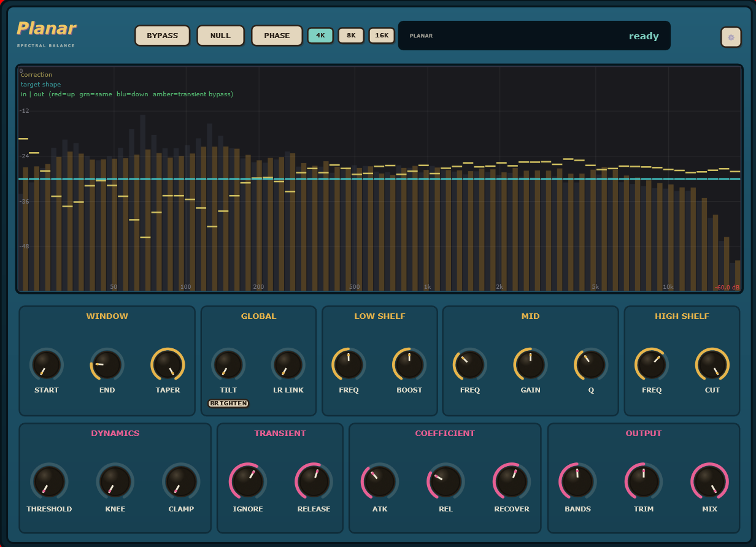Click the OUTPUT BANDS knob

[577, 481]
